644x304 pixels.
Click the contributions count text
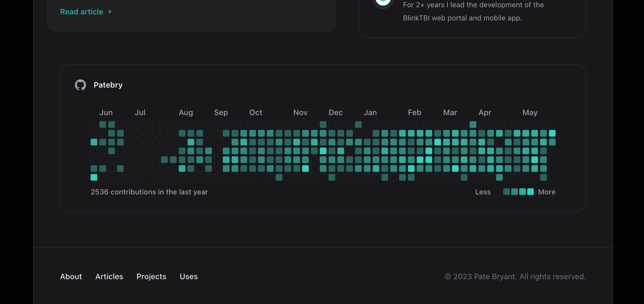tap(149, 192)
